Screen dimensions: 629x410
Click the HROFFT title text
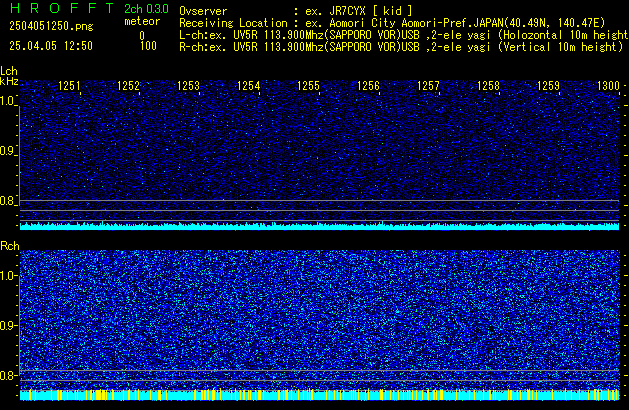(62, 8)
